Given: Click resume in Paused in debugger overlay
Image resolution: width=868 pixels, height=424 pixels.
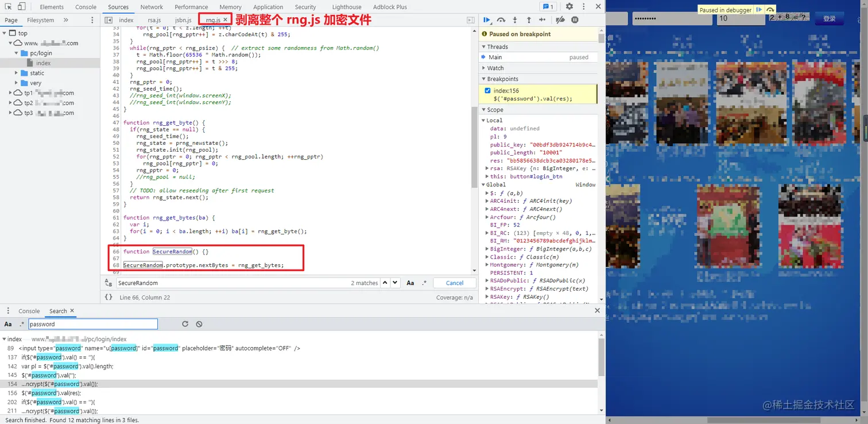Looking at the screenshot, I should tap(759, 10).
